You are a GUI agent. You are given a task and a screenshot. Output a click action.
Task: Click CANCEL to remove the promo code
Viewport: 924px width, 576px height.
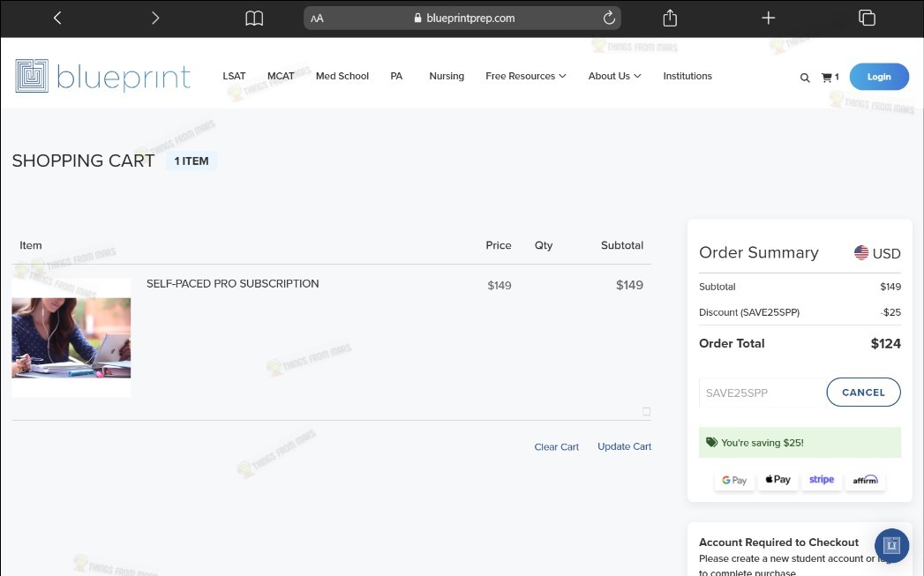click(863, 393)
